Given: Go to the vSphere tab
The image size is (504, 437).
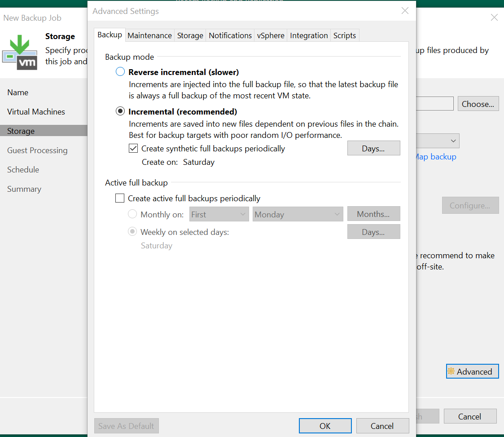Looking at the screenshot, I should point(271,35).
